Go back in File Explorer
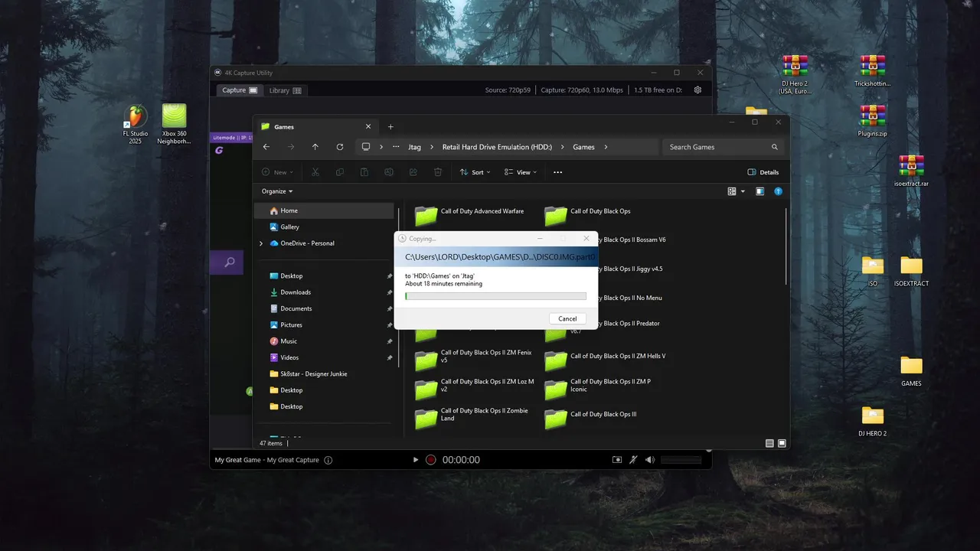Image resolution: width=980 pixels, height=551 pixels. click(266, 147)
